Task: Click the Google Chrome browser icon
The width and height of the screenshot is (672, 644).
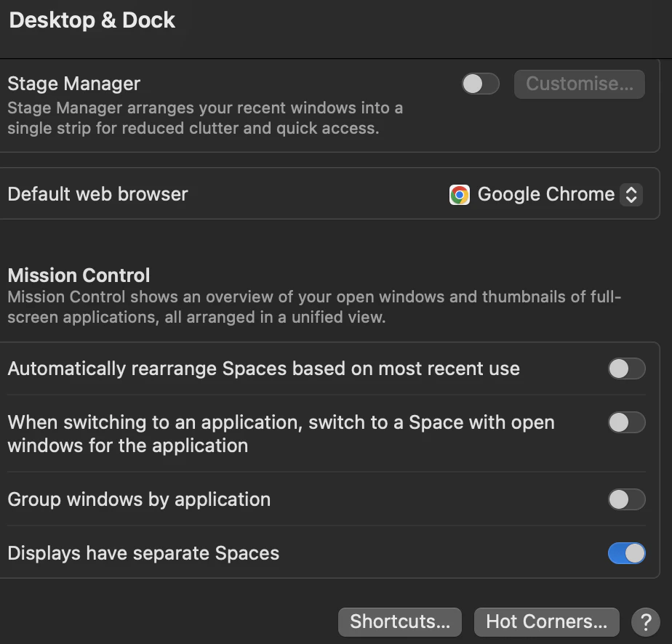Action: click(x=460, y=195)
